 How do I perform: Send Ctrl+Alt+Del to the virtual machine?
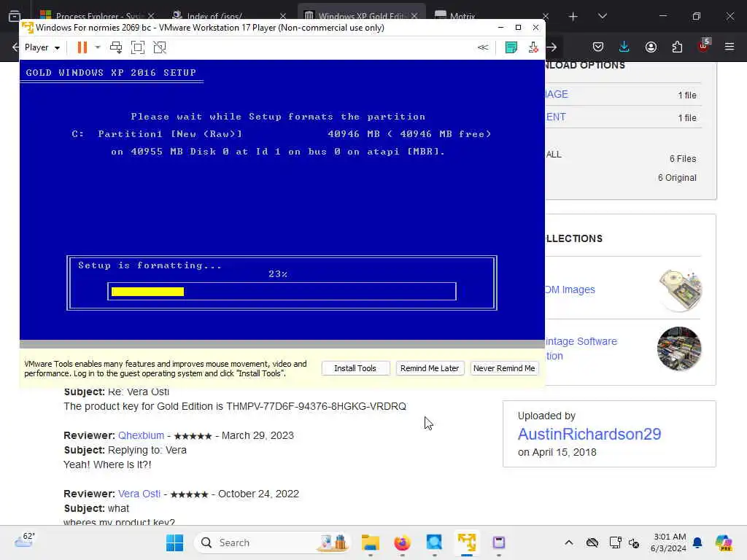(116, 47)
